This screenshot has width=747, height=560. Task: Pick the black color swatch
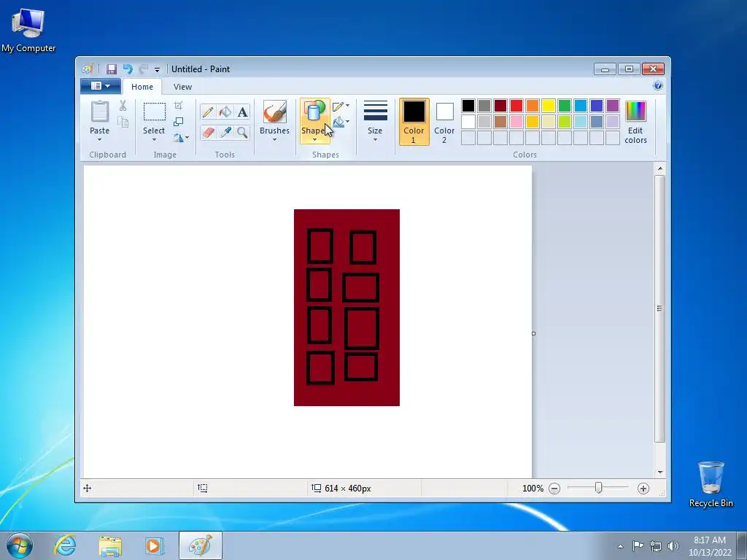coord(468,105)
